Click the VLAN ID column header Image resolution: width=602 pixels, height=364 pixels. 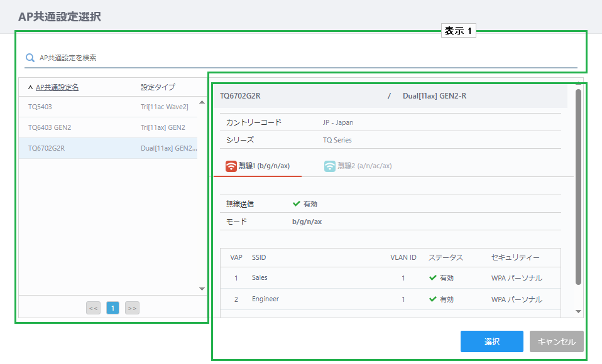[x=403, y=257]
